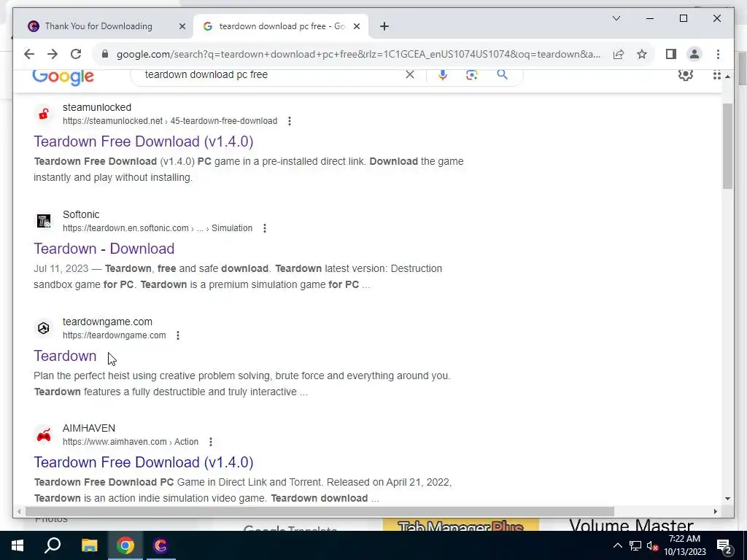The height and width of the screenshot is (560, 747).
Task: Open the muted volume tray icon
Action: [652, 545]
